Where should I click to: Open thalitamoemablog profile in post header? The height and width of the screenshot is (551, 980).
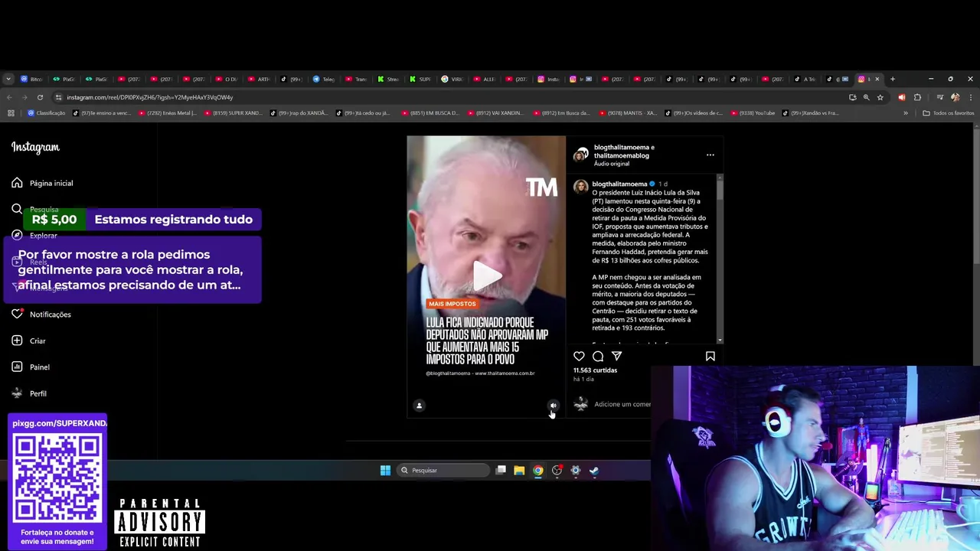coord(622,155)
